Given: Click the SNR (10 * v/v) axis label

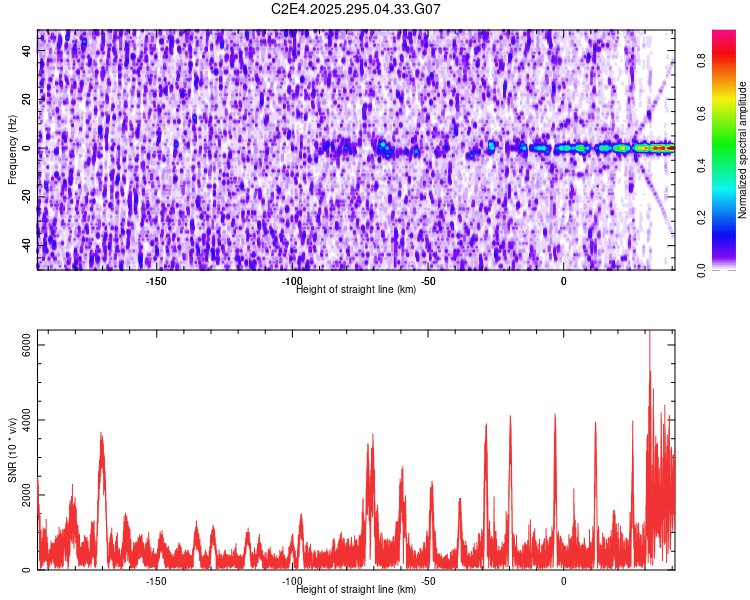Looking at the screenshot, I should coord(13,450).
